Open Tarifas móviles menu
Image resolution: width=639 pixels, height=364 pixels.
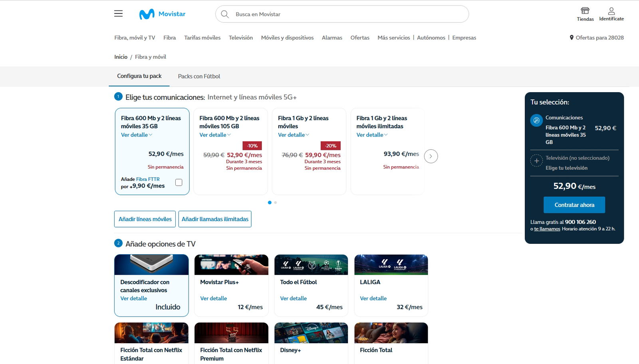(202, 38)
